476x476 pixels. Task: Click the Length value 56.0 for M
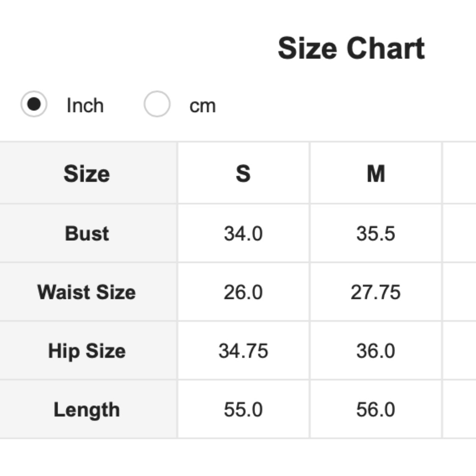[x=376, y=410]
